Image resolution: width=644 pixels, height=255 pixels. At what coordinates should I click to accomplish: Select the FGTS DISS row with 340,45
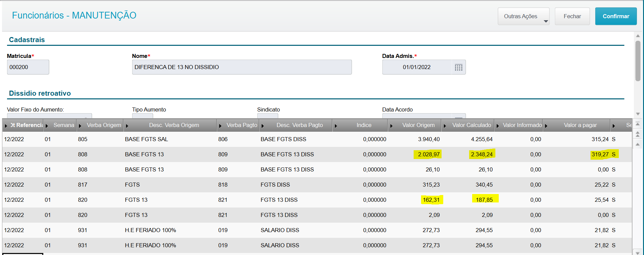tap(317, 185)
